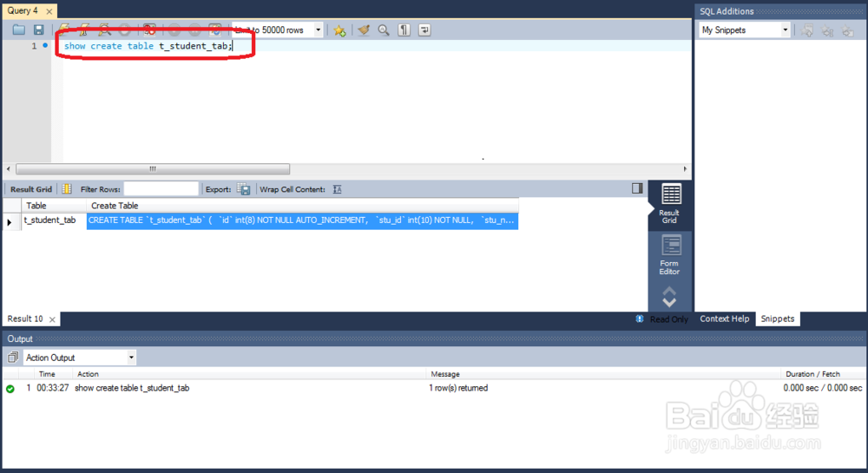The width and height of the screenshot is (868, 473).
Task: Click the Rollback transaction icon
Action: (x=194, y=30)
